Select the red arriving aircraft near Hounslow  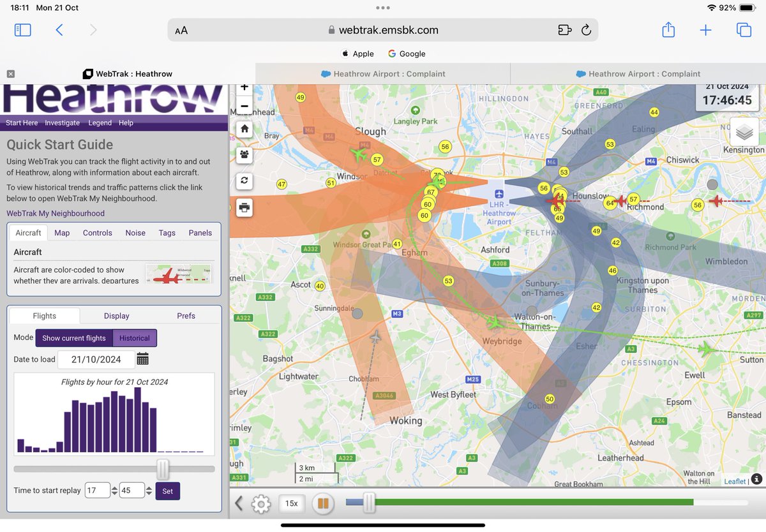click(x=555, y=201)
